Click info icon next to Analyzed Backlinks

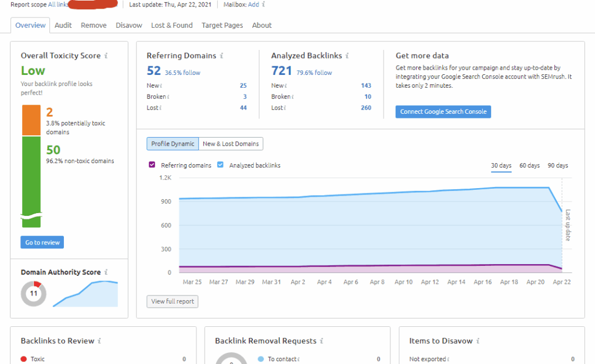347,56
